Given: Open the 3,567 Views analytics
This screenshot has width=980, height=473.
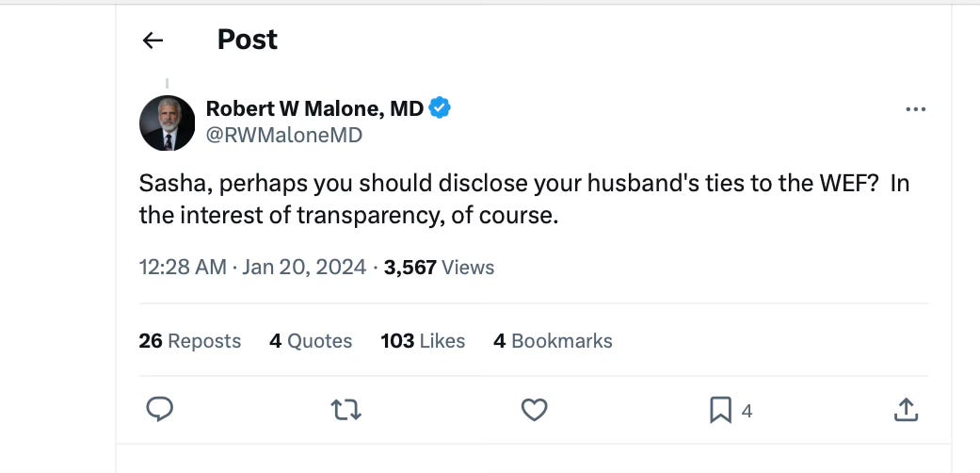Looking at the screenshot, I should 440,268.
